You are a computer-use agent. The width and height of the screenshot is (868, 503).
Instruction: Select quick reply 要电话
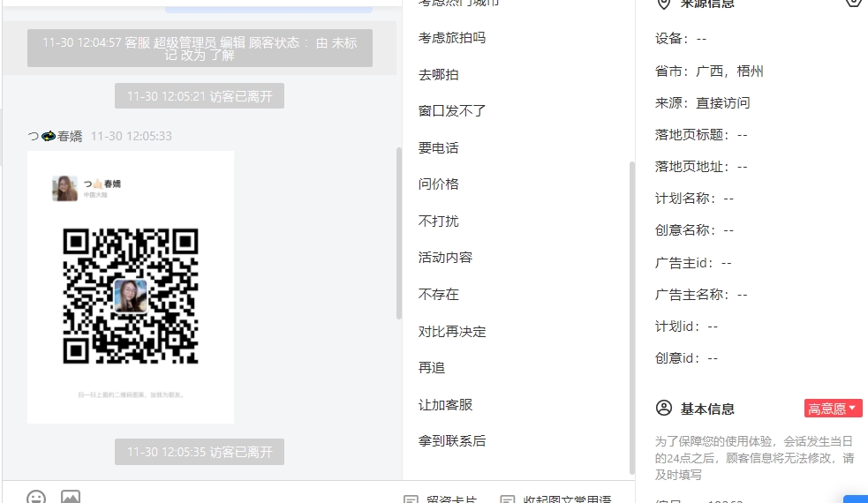pyautogui.click(x=439, y=147)
